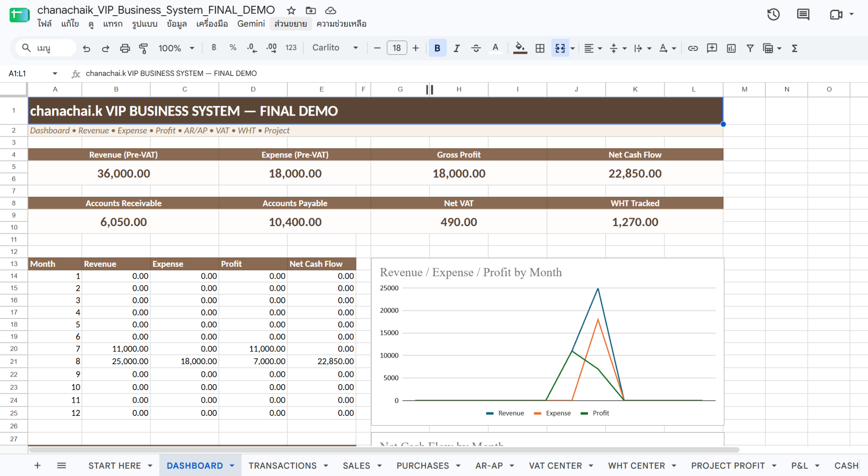Add a new sheet plus button
Screen dimensions: 868x476
pos(37,465)
